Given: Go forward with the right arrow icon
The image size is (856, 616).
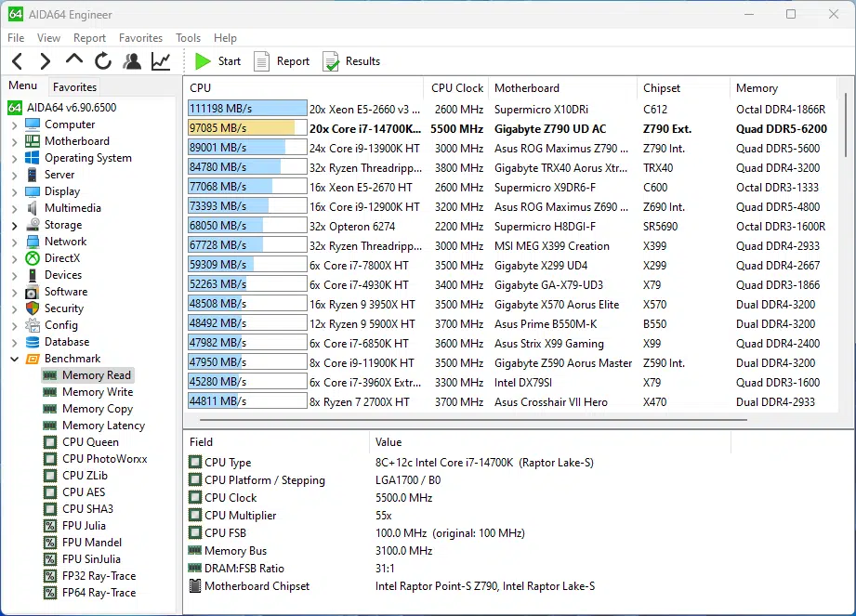Looking at the screenshot, I should point(46,61).
